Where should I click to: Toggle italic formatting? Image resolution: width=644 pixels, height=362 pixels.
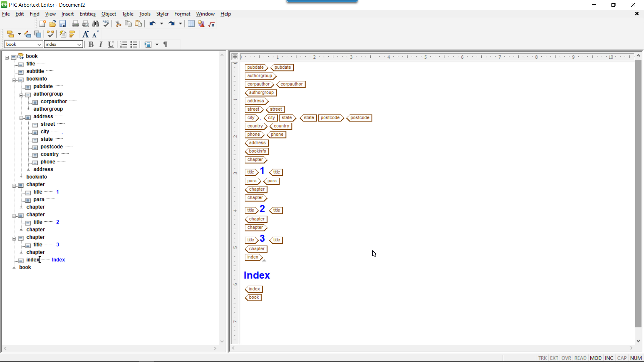click(101, 45)
